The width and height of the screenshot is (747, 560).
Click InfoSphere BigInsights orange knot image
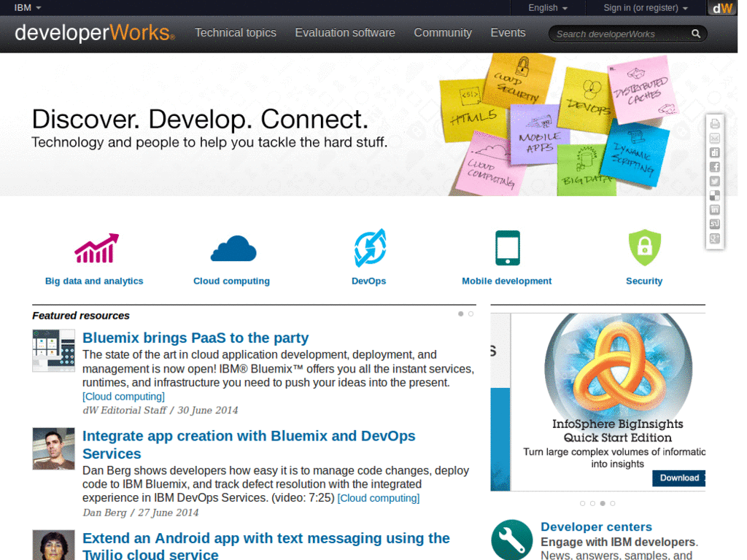(618, 365)
